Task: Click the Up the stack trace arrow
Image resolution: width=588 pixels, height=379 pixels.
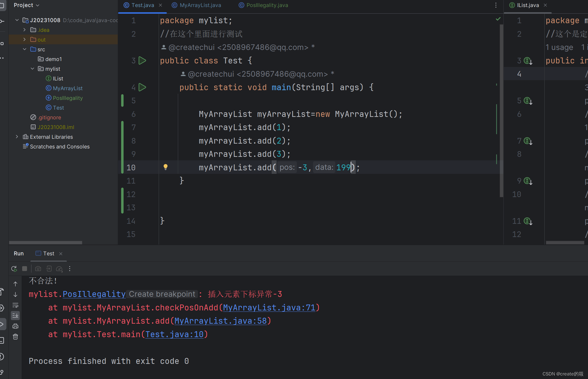Action: click(15, 284)
